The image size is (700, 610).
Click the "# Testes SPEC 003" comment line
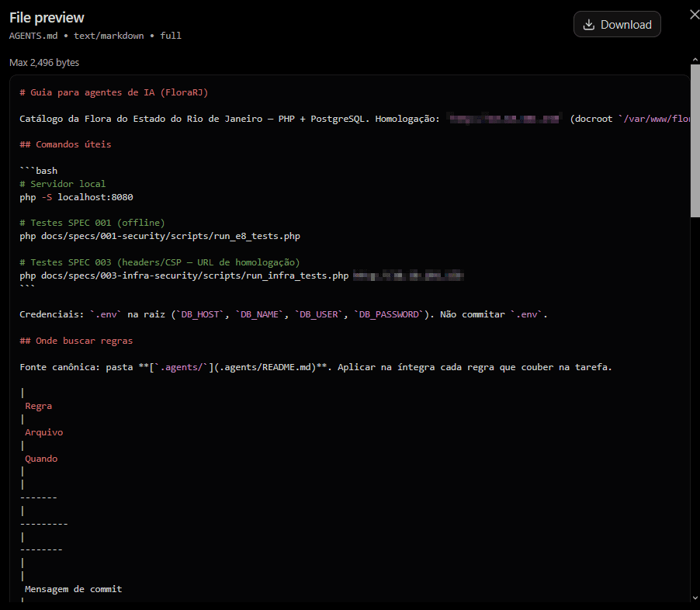[160, 262]
